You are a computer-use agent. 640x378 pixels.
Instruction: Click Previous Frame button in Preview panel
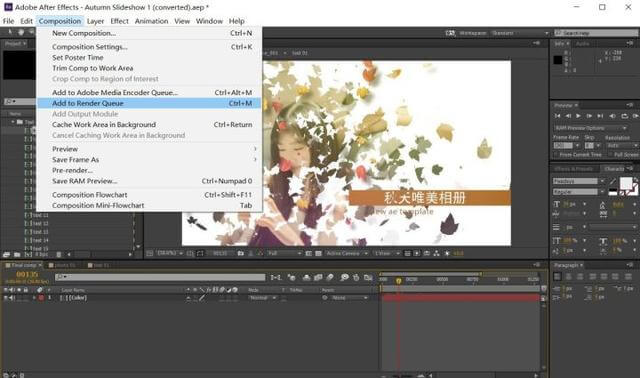click(568, 116)
